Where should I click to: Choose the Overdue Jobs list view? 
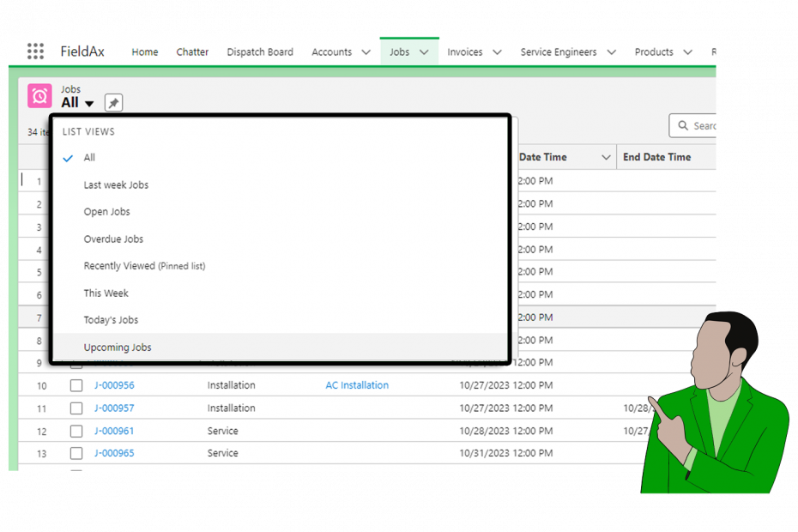pos(116,239)
